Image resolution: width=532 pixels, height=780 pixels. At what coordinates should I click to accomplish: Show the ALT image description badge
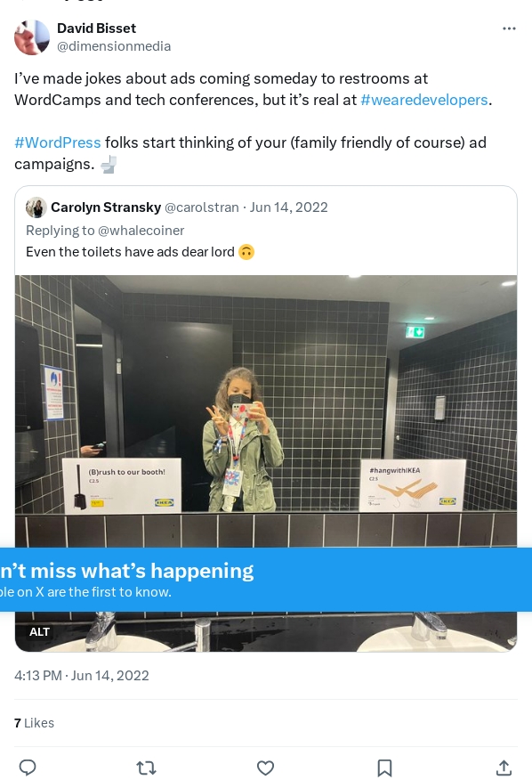[39, 632]
